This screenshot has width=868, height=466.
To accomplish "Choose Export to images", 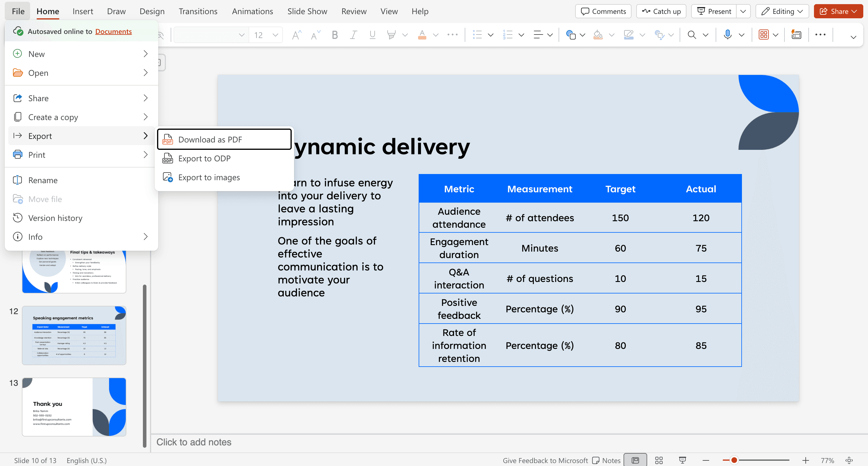I will (224, 177).
